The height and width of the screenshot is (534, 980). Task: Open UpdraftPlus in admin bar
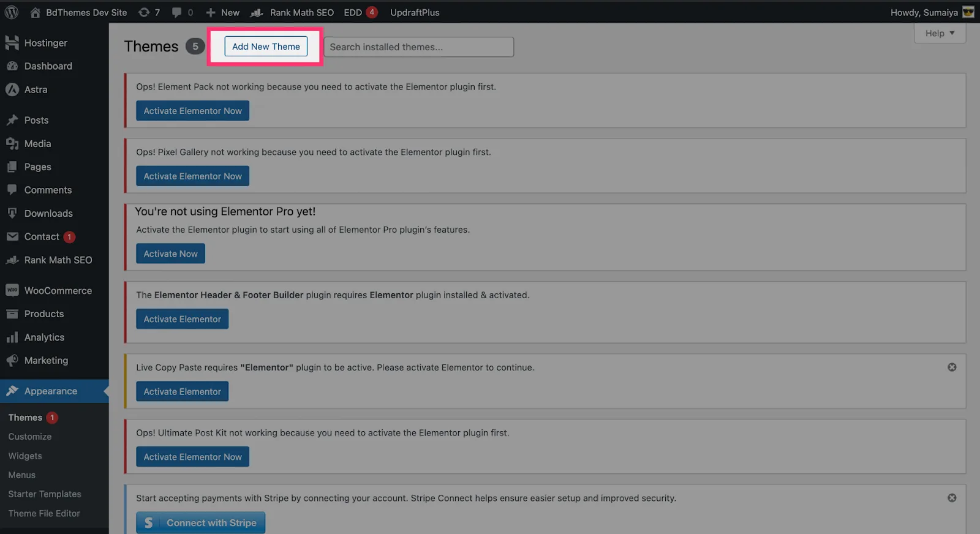pos(415,12)
